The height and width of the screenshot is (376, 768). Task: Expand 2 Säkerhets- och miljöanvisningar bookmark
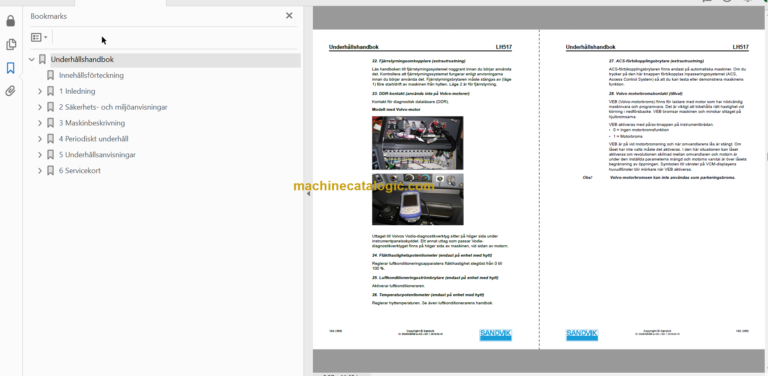[40, 107]
